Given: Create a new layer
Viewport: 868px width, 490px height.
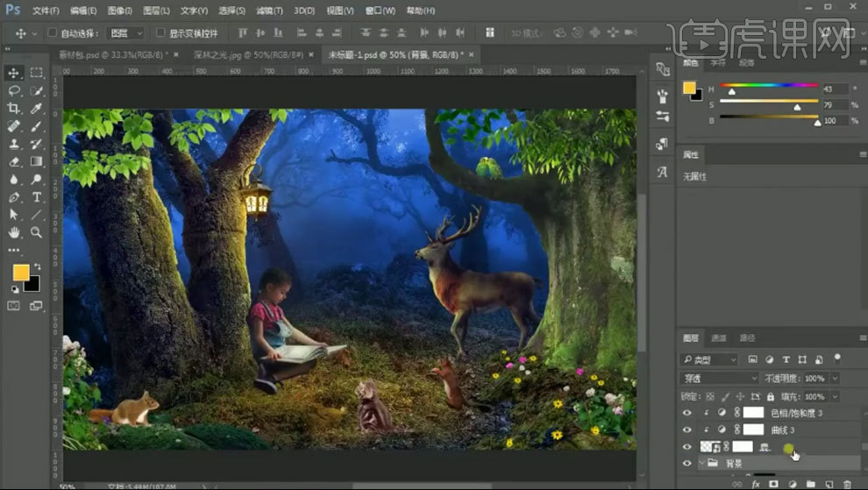Looking at the screenshot, I should (x=829, y=484).
